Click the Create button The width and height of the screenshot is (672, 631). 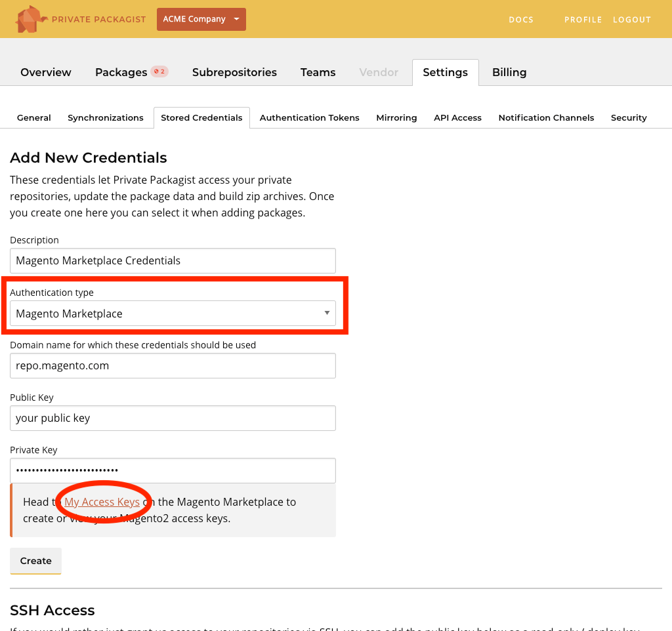point(35,561)
